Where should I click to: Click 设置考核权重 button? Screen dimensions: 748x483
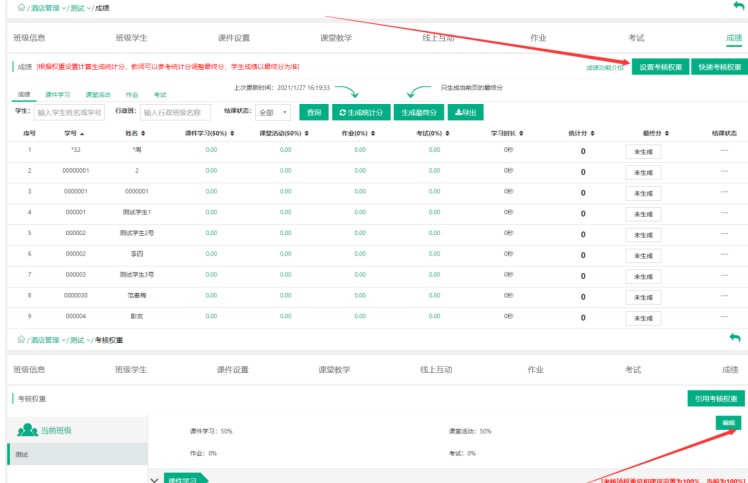tap(659, 67)
